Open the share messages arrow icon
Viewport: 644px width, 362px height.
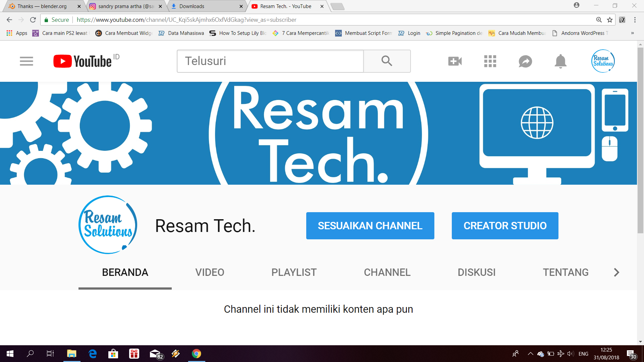pyautogui.click(x=525, y=61)
